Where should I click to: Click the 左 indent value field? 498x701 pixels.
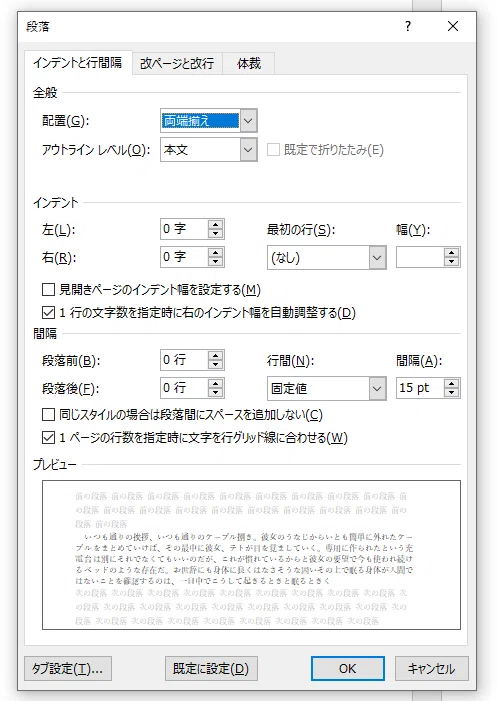click(x=184, y=229)
